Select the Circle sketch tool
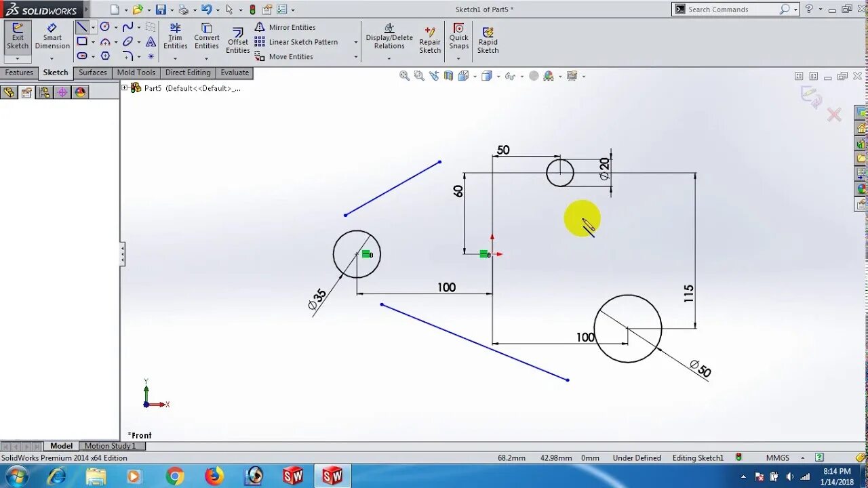 104,26
